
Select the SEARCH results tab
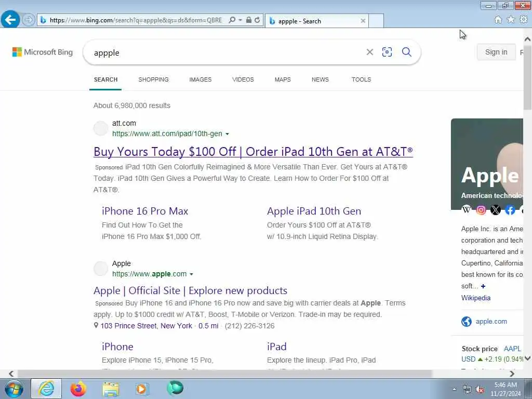click(x=105, y=79)
